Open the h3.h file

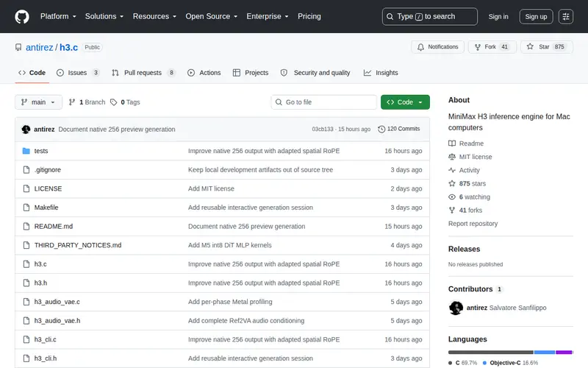pos(40,283)
